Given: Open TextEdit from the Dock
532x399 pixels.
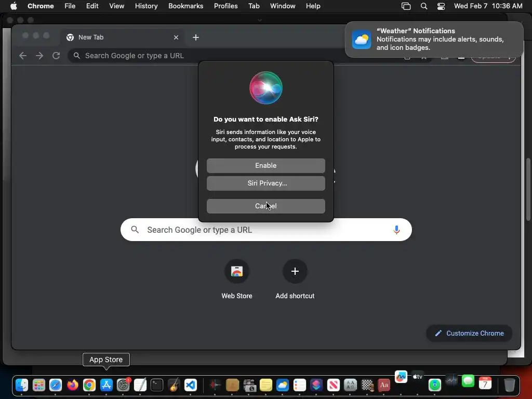Looking at the screenshot, I should 140,385.
